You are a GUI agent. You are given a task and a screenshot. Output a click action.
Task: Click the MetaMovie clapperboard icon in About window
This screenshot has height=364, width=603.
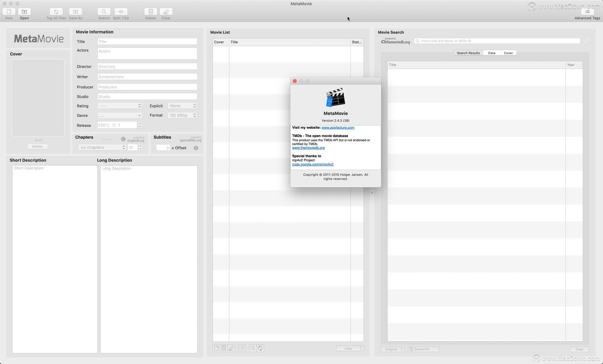[x=335, y=97]
